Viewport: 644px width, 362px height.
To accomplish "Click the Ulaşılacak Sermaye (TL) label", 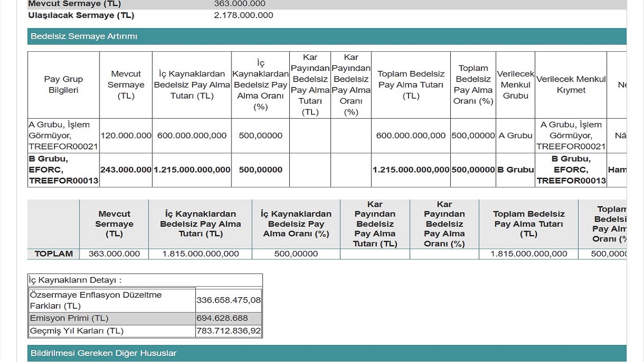I will (x=82, y=15).
